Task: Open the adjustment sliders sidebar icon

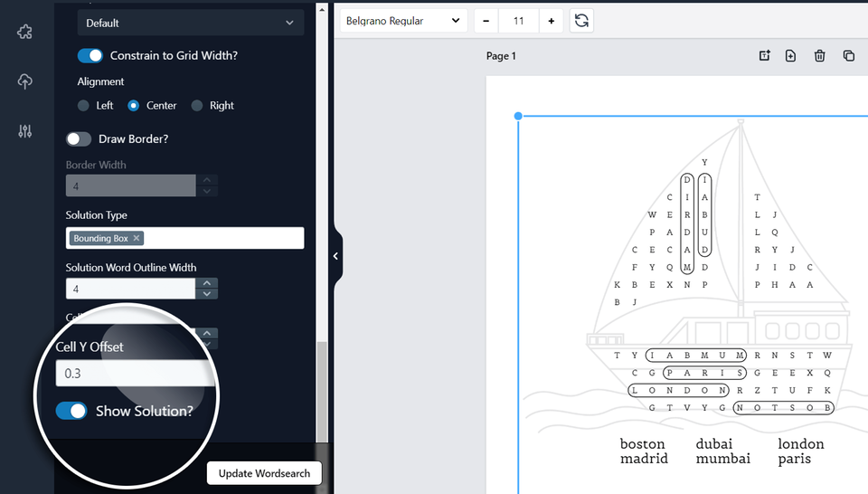Action: [24, 131]
